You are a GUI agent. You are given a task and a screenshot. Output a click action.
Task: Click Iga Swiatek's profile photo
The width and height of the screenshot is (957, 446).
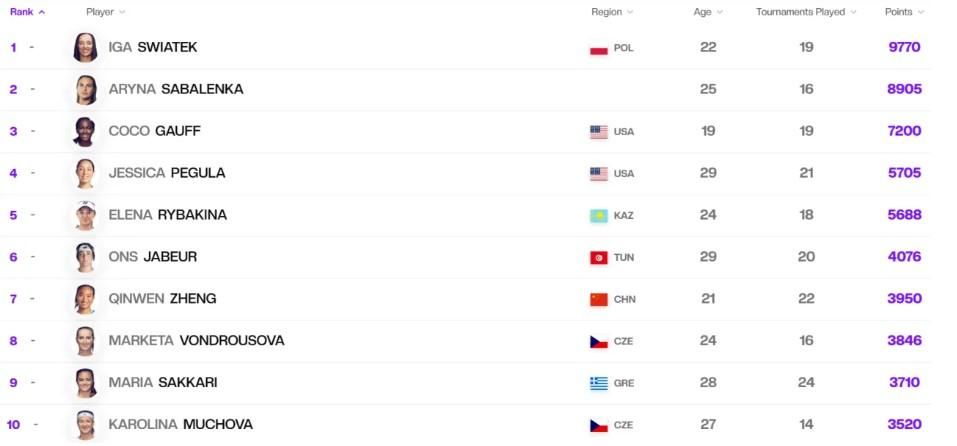click(x=85, y=48)
